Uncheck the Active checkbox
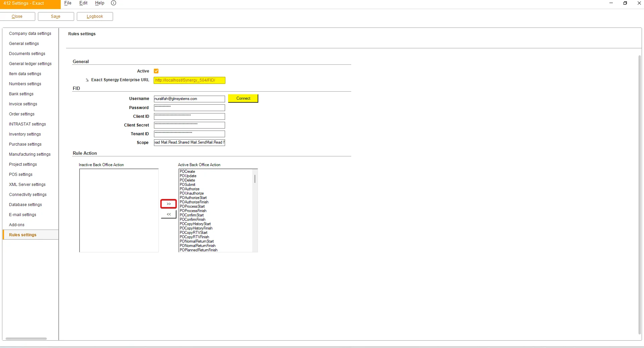Image resolution: width=644 pixels, height=348 pixels. pos(156,71)
